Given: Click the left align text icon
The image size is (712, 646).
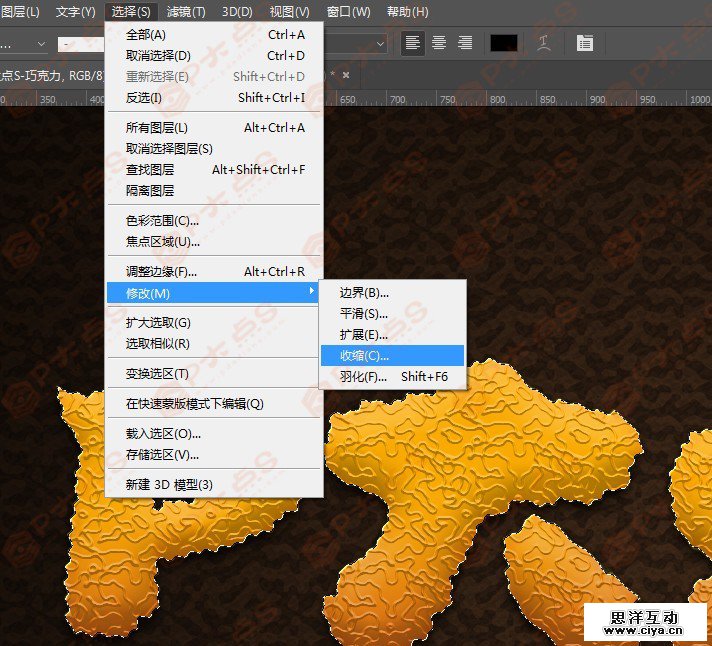Looking at the screenshot, I should [412, 43].
